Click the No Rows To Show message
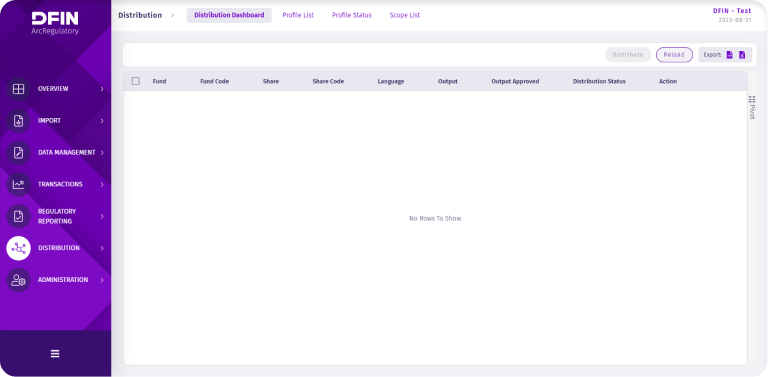Image resolution: width=768 pixels, height=377 pixels. [435, 218]
